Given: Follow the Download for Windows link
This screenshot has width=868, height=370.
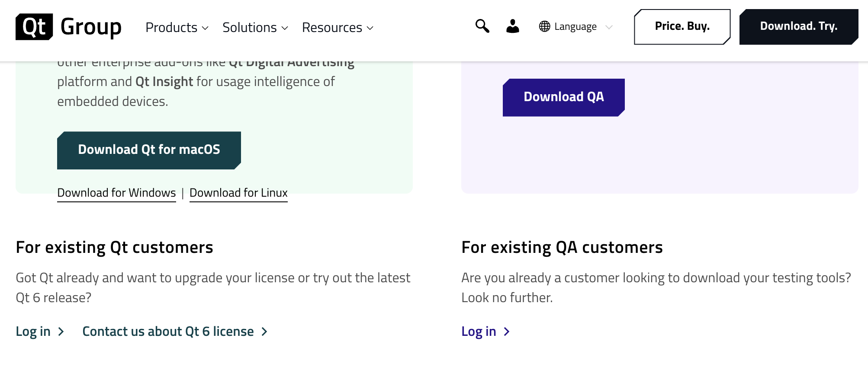Looking at the screenshot, I should coord(116,193).
